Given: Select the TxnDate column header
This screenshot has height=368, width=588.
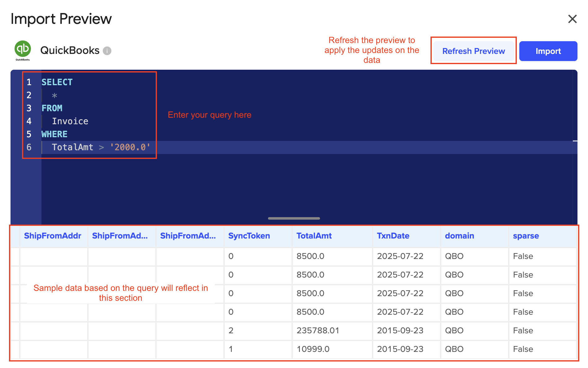Looking at the screenshot, I should 393,236.
